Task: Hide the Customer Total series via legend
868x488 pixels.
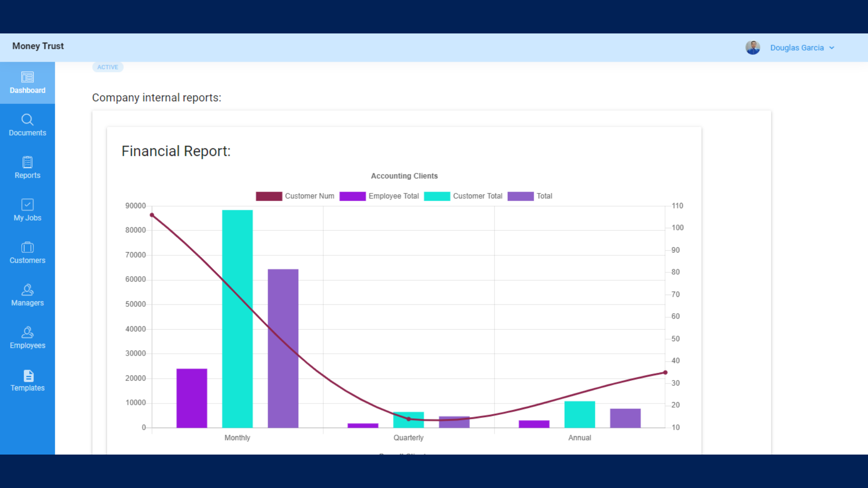Action: [463, 196]
